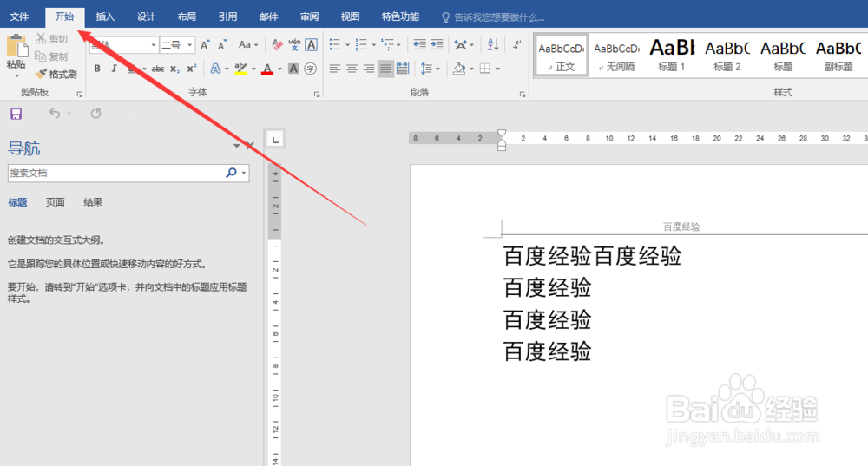The height and width of the screenshot is (466, 868).
Task: Apply yellow text highlight color
Action: tap(240, 69)
